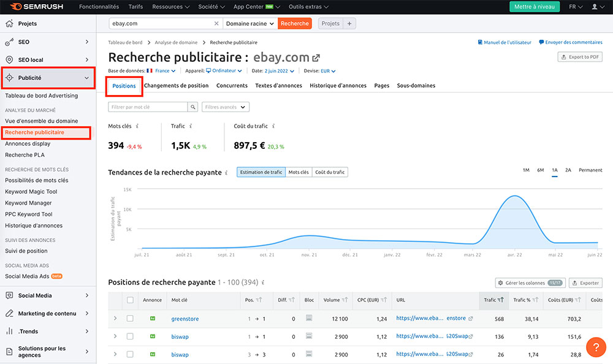Viewport: 613px width, 364px height.
Task: Show info icon for Mots clés metric
Action: coord(137,126)
